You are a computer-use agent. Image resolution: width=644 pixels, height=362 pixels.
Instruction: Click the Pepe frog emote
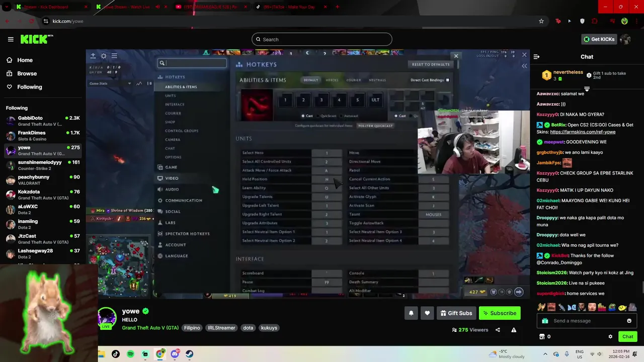click(x=612, y=307)
